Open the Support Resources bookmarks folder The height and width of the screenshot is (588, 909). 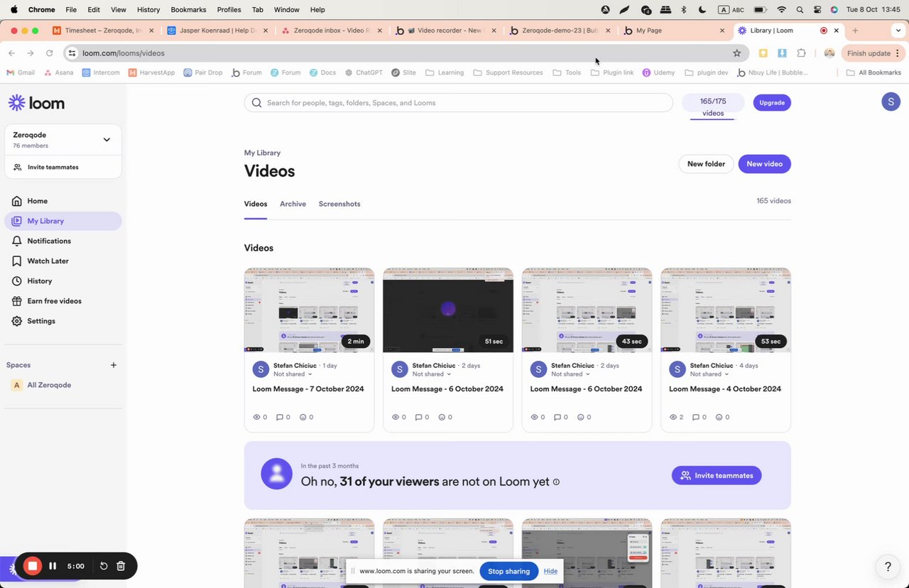508,72
